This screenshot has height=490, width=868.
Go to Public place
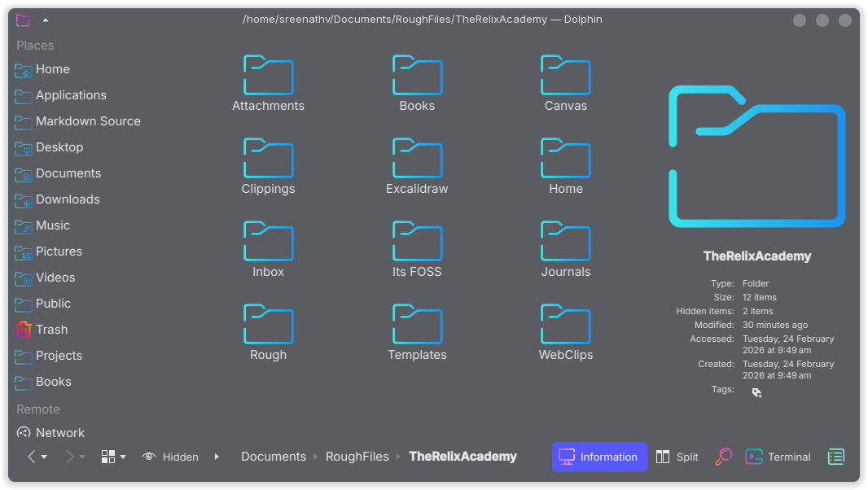[x=42, y=304]
